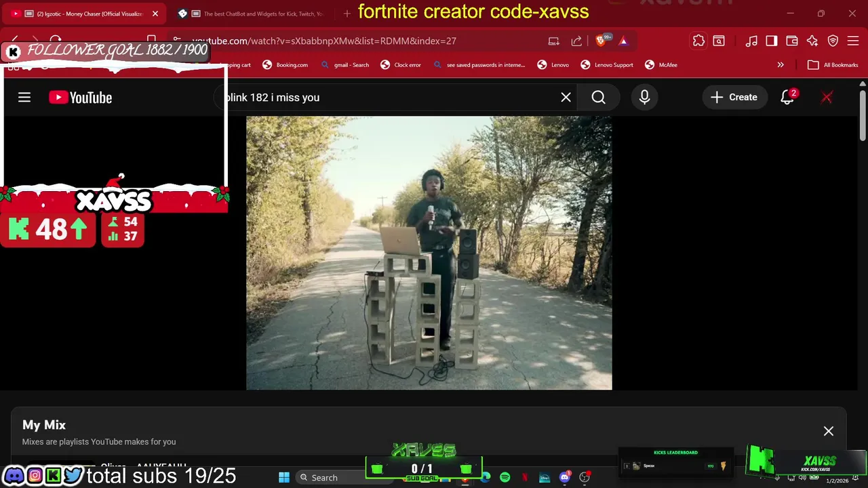Open the YouTube guide hamburger menu
This screenshot has height=488, width=868.
[x=24, y=98]
